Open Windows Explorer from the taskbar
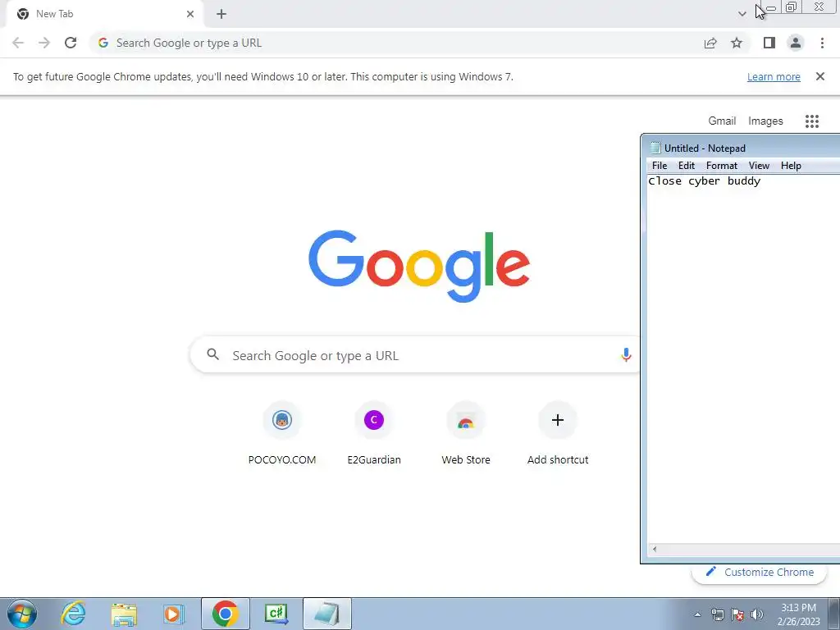Image resolution: width=840 pixels, height=630 pixels. point(124,614)
